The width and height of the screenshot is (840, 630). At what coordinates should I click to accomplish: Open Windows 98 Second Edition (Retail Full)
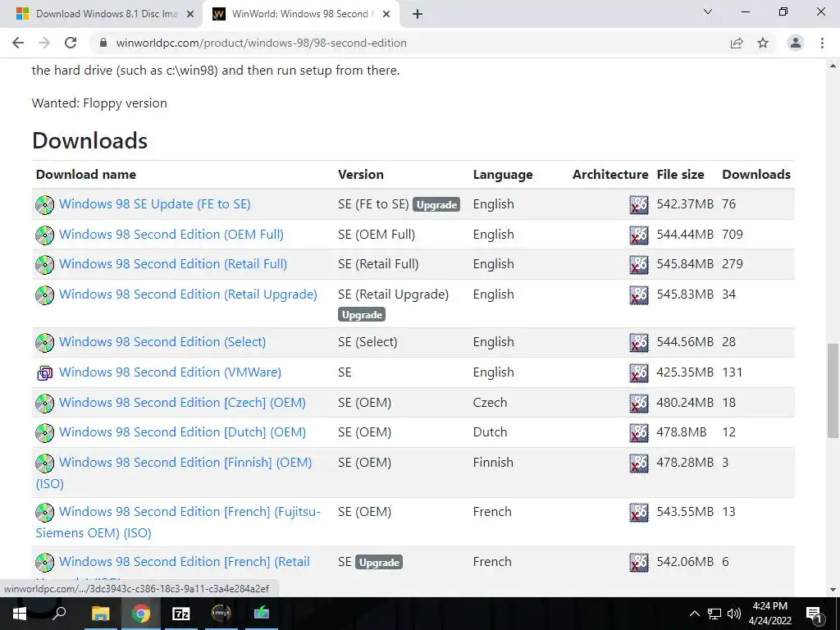click(173, 263)
